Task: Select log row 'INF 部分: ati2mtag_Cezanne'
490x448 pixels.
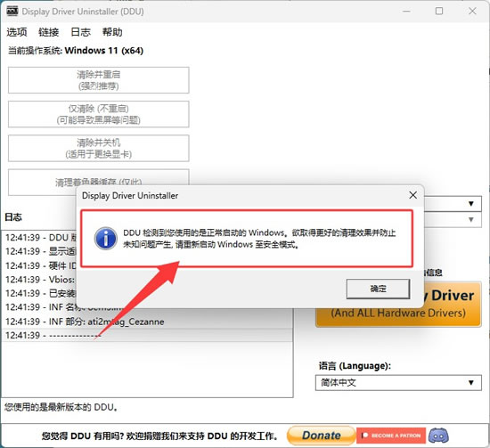Action: point(147,322)
